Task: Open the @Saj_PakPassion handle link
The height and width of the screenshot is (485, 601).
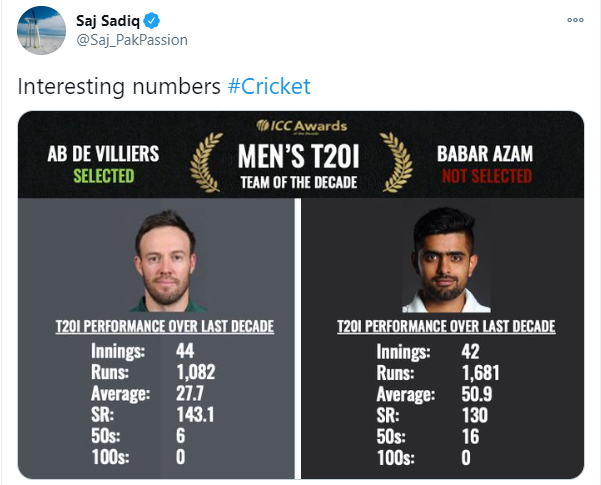Action: [132, 40]
